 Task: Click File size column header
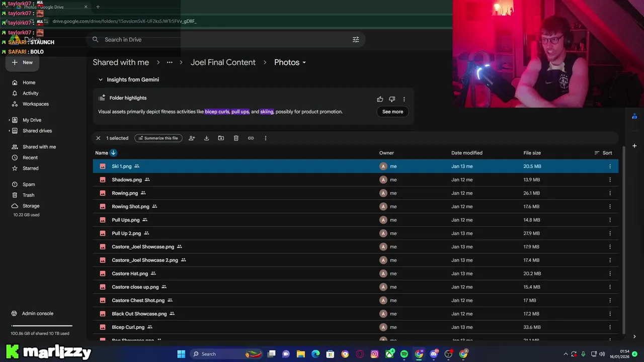[532, 153]
